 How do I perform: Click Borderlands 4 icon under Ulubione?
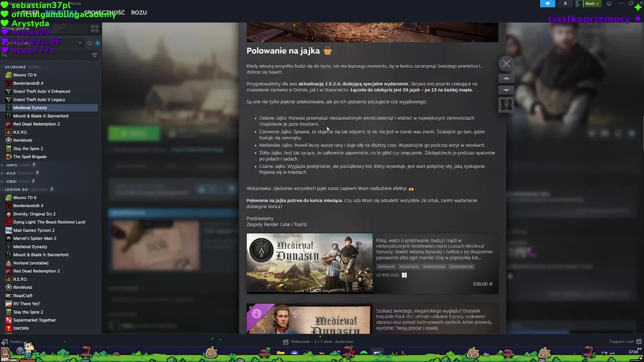coord(9,83)
